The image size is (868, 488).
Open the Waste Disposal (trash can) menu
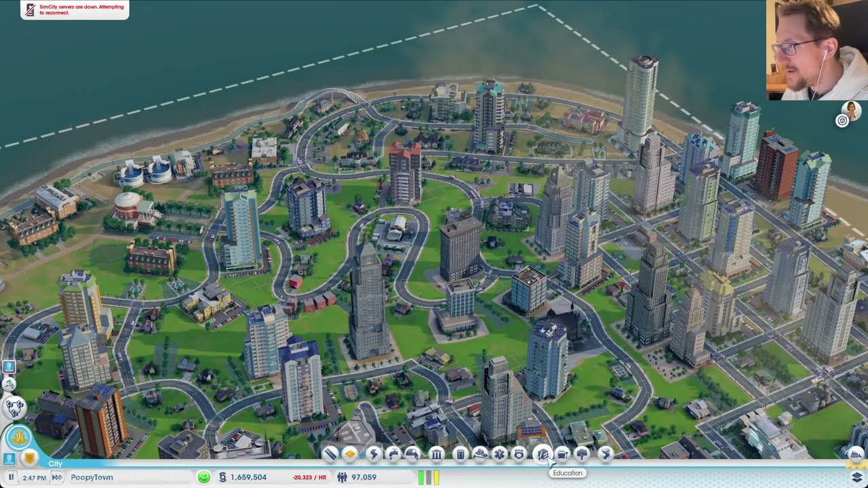pyautogui.click(x=460, y=454)
